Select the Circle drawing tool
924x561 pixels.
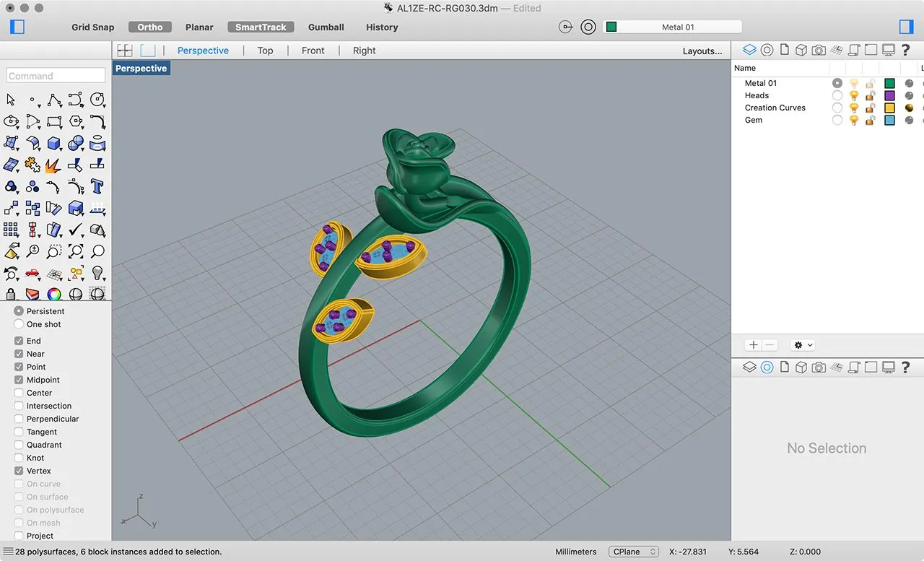(97, 100)
